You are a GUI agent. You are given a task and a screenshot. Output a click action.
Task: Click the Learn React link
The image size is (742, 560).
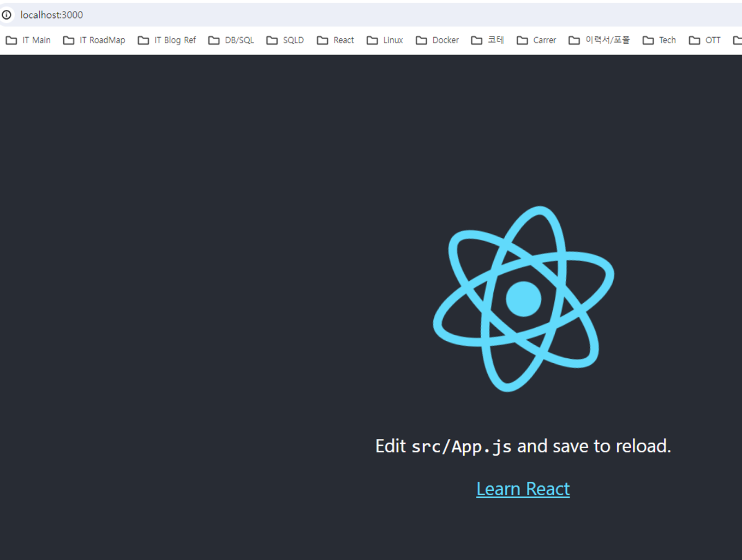tap(523, 489)
